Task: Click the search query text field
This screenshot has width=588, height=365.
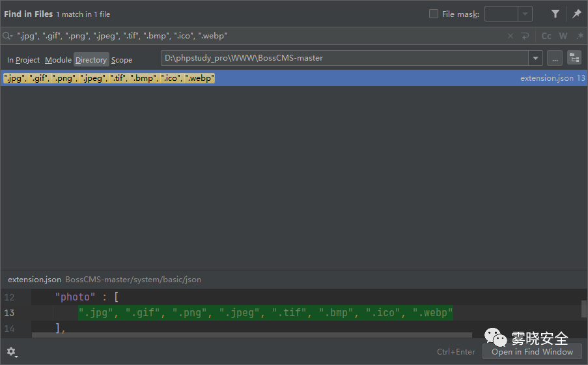Action: click(x=259, y=36)
